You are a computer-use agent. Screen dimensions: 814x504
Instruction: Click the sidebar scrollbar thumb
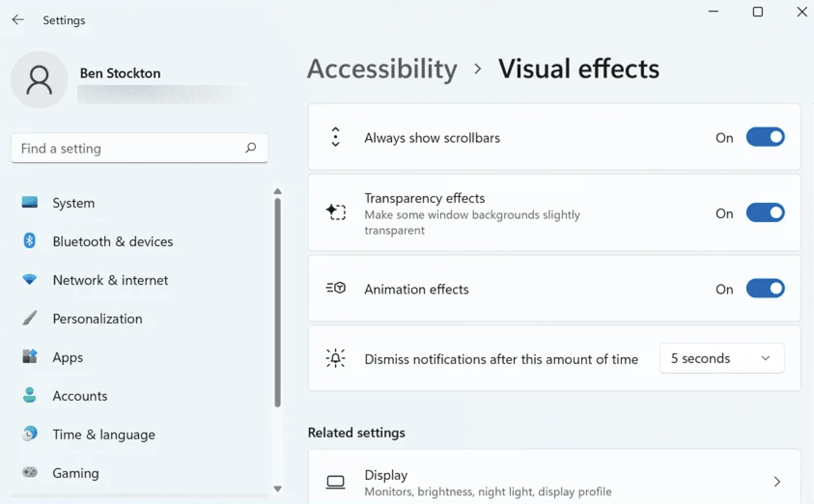coord(278,303)
